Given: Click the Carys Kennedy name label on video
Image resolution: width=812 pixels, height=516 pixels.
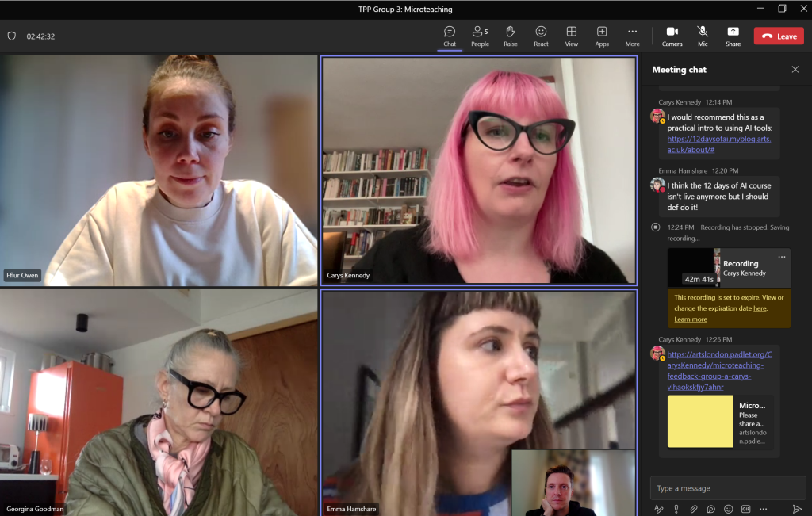Looking at the screenshot, I should click(x=348, y=275).
